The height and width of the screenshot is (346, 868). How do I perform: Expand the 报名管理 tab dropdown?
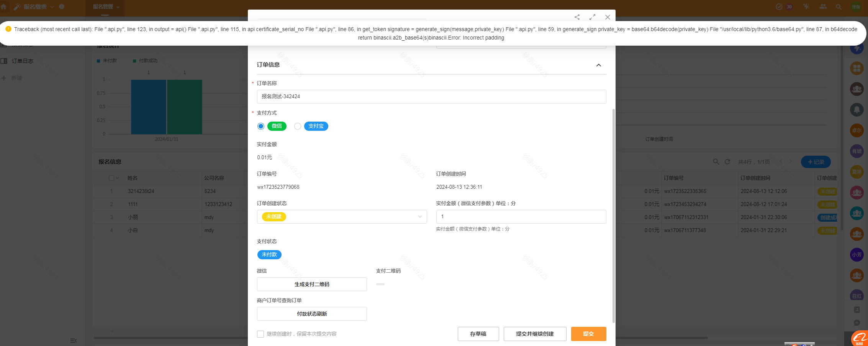(x=118, y=7)
